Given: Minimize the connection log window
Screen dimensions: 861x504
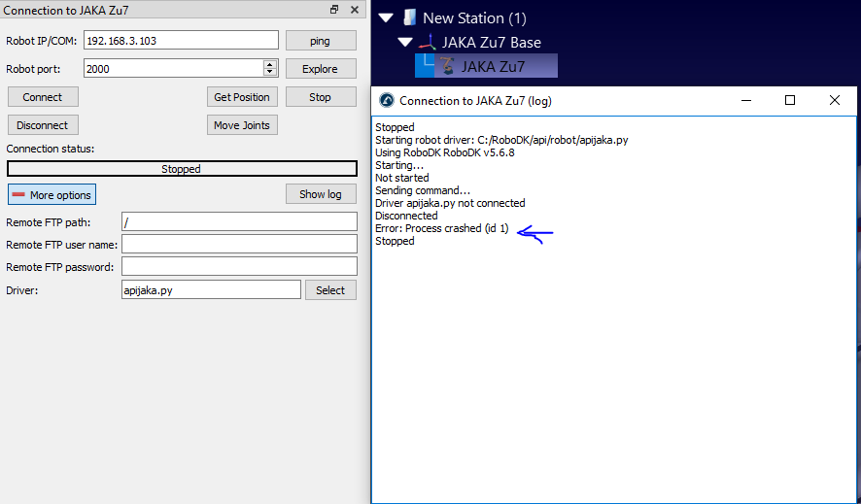Looking at the screenshot, I should point(745,100).
